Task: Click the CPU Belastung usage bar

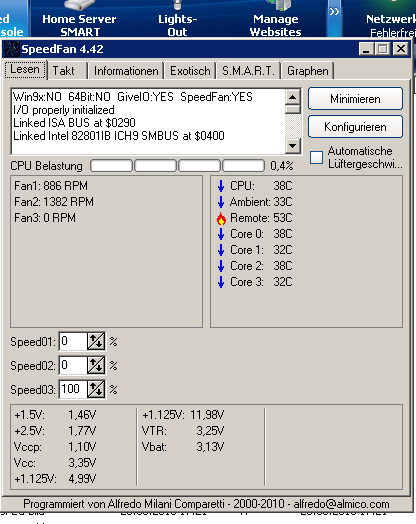Action: coord(177,166)
